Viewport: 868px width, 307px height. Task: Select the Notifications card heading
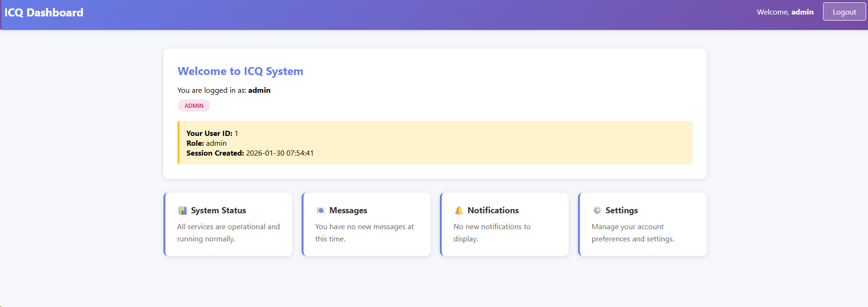click(x=493, y=210)
